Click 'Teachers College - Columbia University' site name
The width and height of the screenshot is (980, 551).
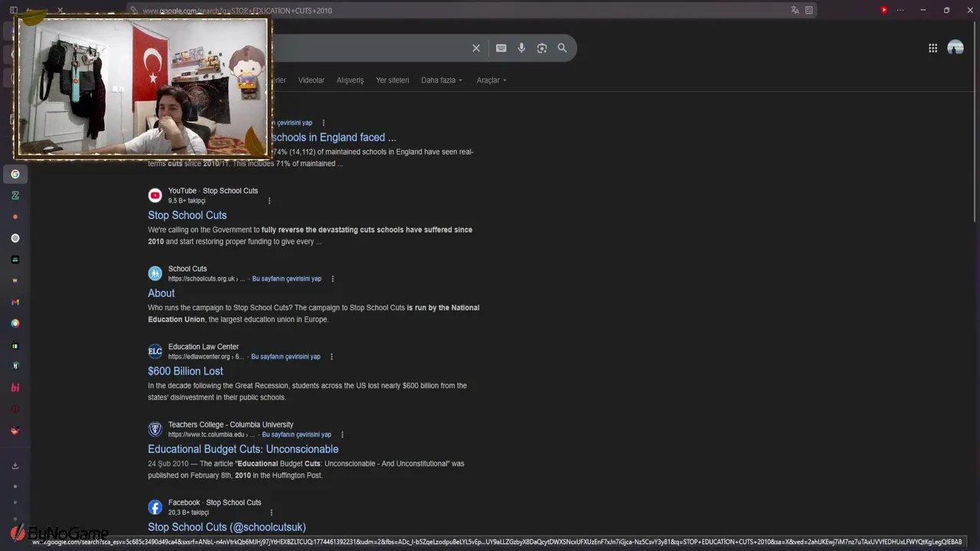pyautogui.click(x=230, y=425)
